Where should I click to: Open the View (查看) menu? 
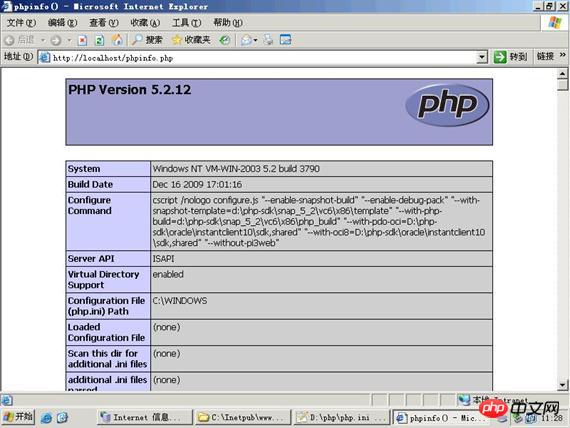point(104,23)
